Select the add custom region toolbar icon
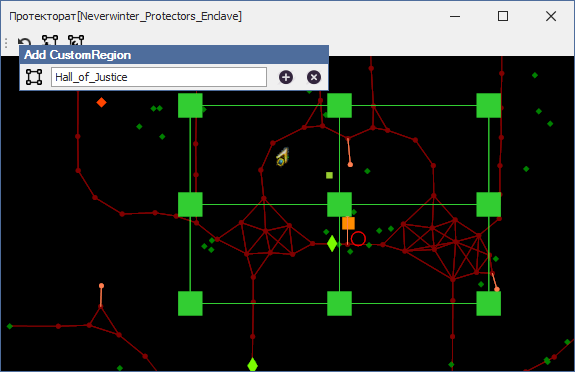 [x=50, y=40]
